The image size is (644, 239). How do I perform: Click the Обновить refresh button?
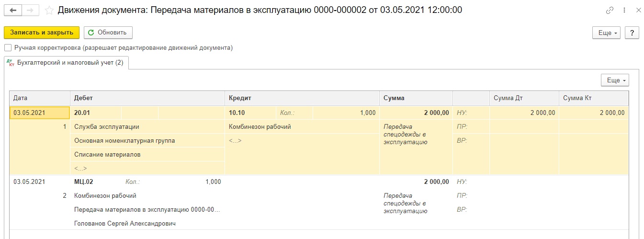108,33
